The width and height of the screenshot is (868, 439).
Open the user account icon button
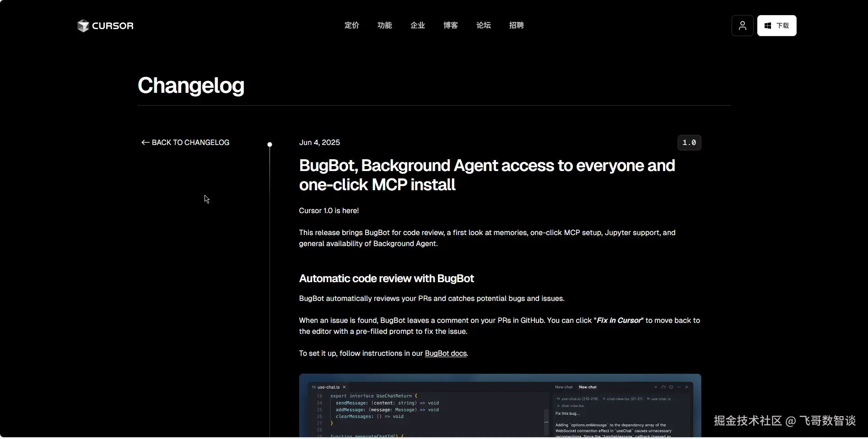point(742,26)
